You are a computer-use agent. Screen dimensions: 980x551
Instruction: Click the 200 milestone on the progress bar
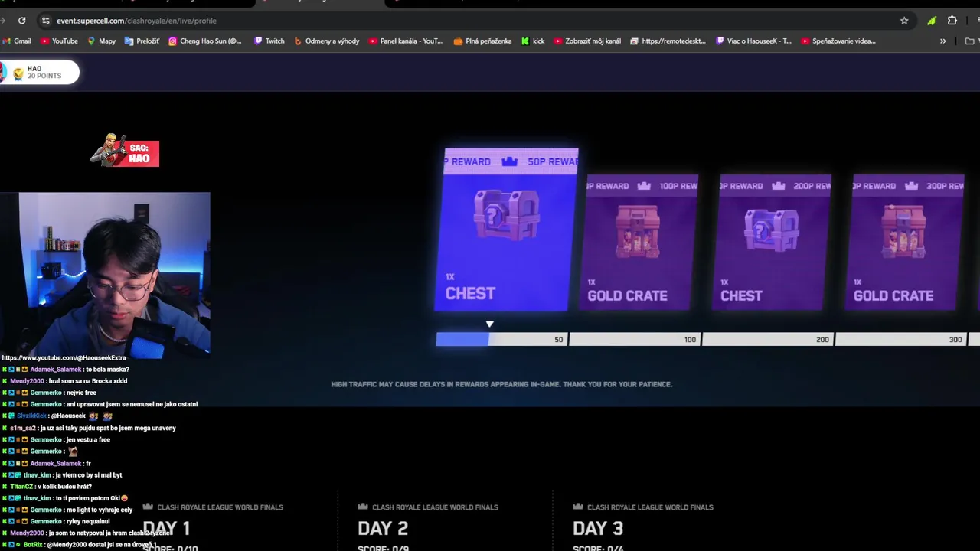tap(822, 340)
